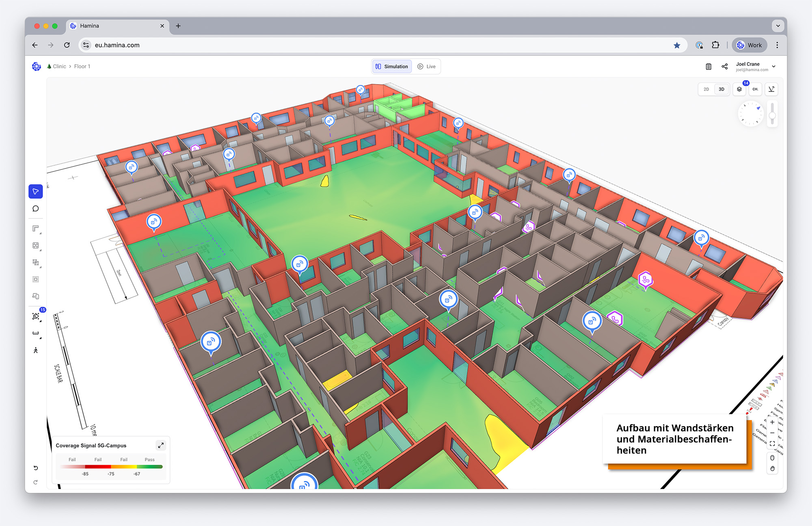Screen dimensions: 812x526
Task: Click the vertical tilt slider handle
Action: tap(772, 116)
